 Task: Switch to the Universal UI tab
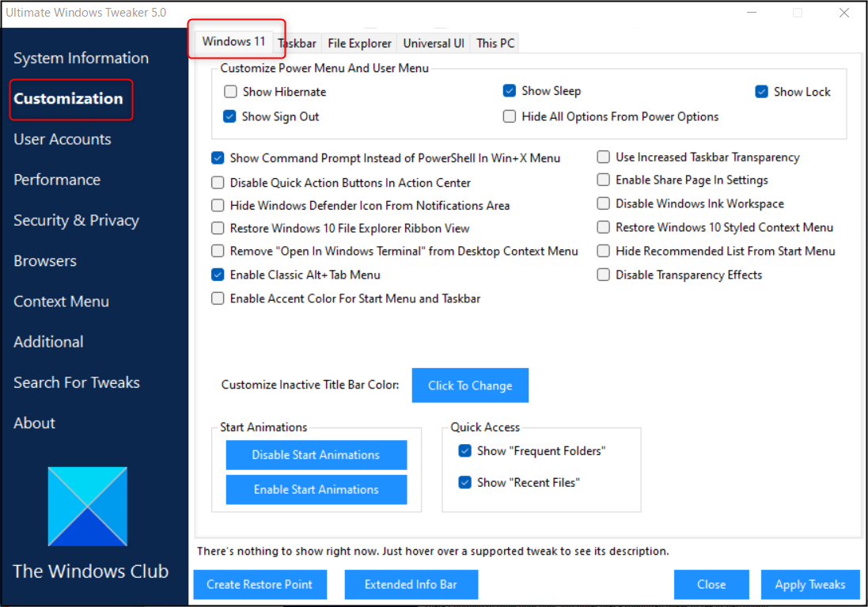point(434,44)
